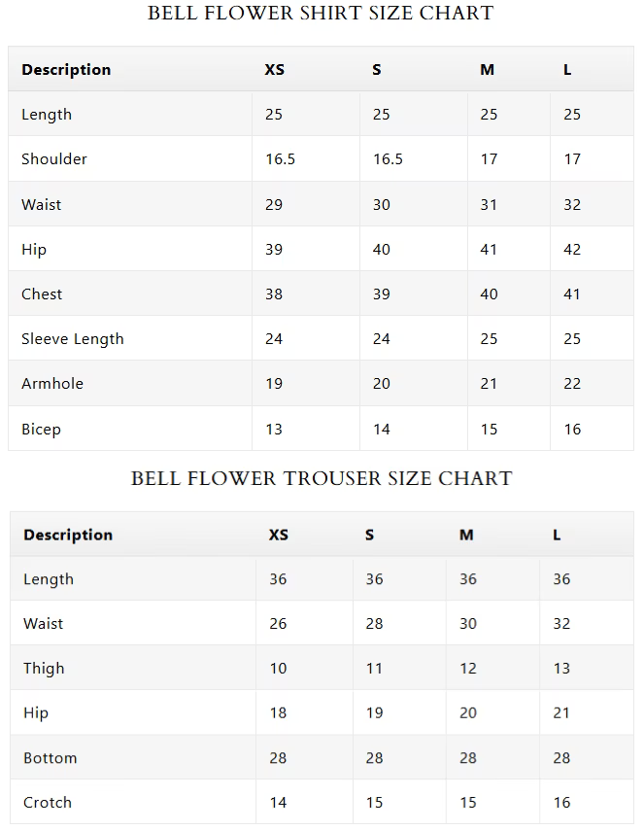The height and width of the screenshot is (830, 644).
Task: Click the Thigh row label
Action: (44, 668)
